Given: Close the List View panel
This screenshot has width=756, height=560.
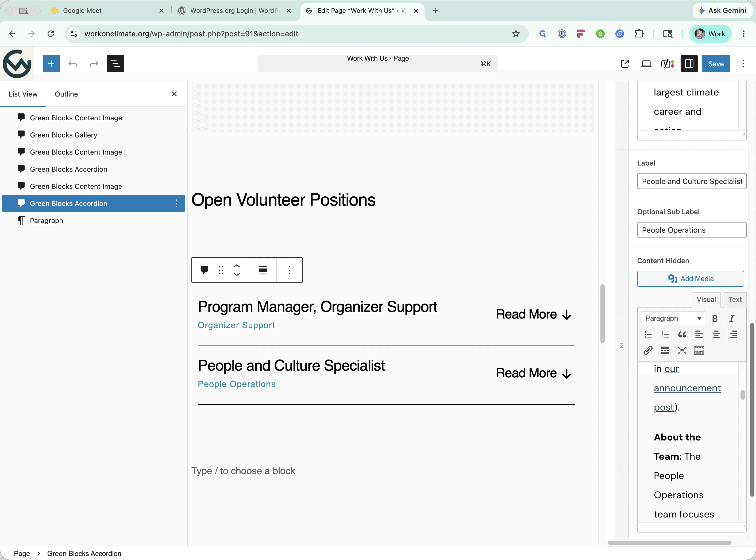Looking at the screenshot, I should [x=174, y=94].
